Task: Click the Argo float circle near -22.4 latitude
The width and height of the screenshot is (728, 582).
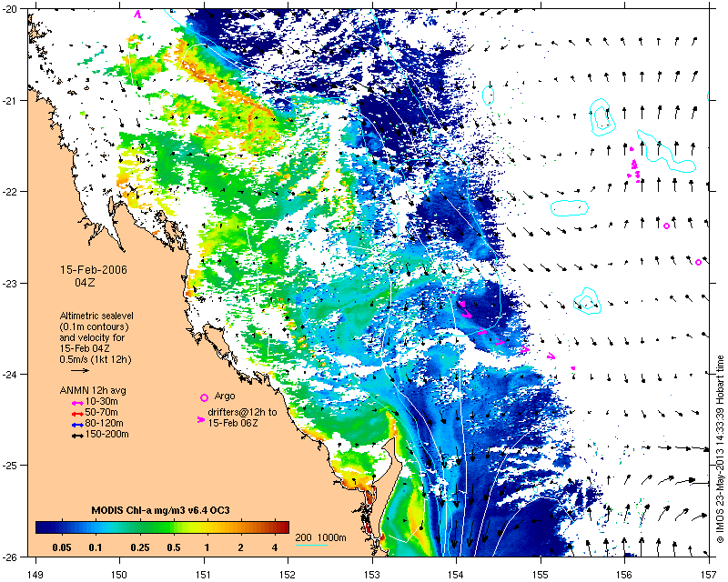Action: coord(667,226)
